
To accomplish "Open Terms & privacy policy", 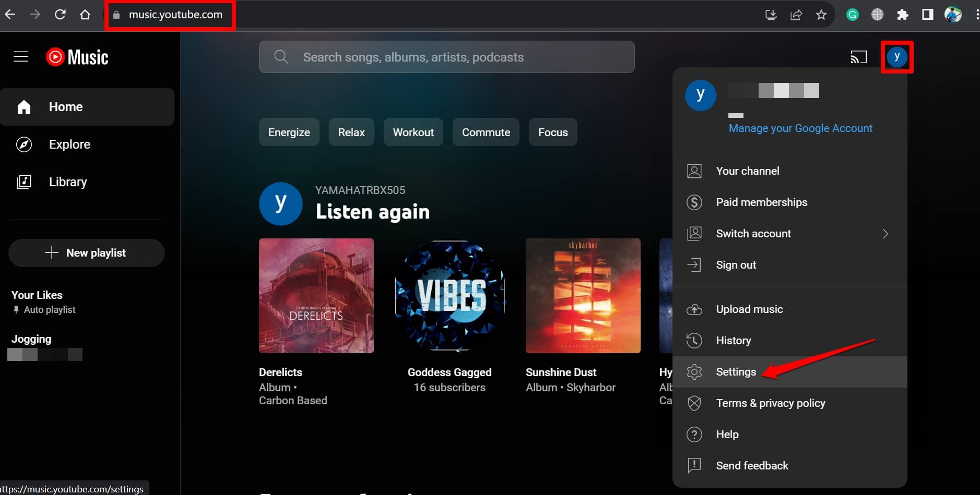I will click(771, 403).
